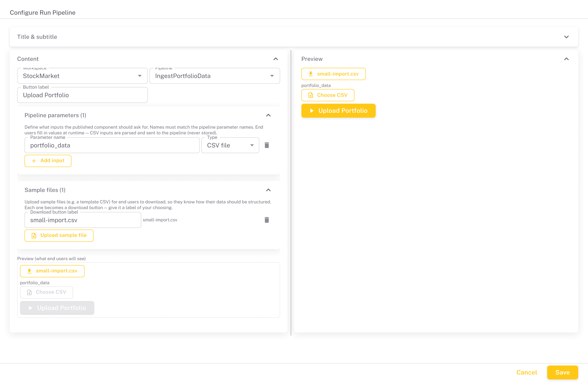Click the disabled Choose CSV in end-user preview box

pyautogui.click(x=47, y=292)
